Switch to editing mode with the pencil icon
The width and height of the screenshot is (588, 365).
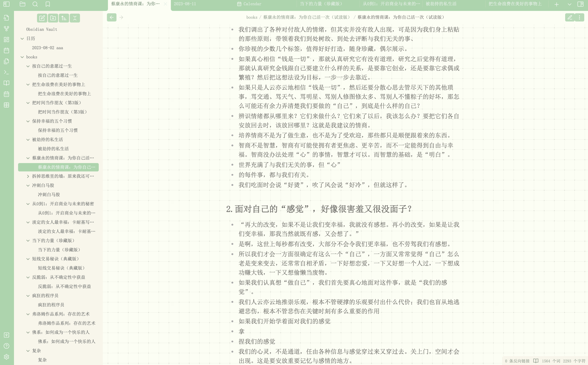point(570,17)
